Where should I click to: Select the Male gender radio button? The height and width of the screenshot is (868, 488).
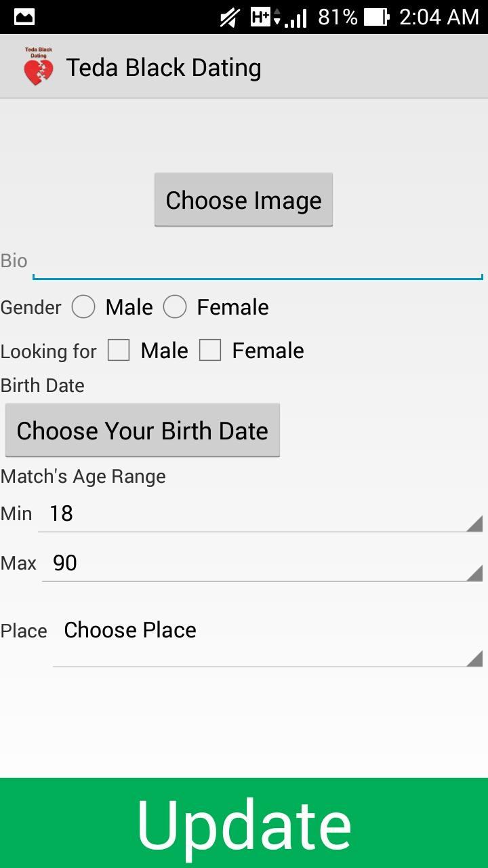point(83,307)
